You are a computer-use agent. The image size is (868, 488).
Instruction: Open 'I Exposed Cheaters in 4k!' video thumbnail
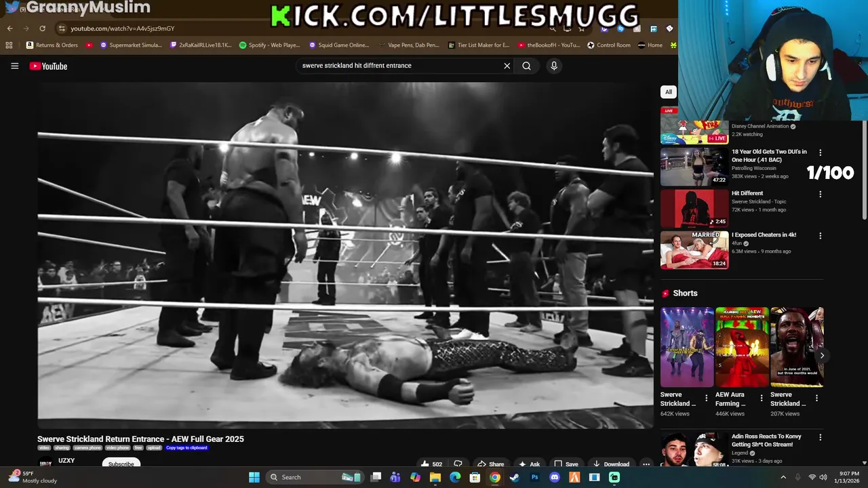click(694, 250)
